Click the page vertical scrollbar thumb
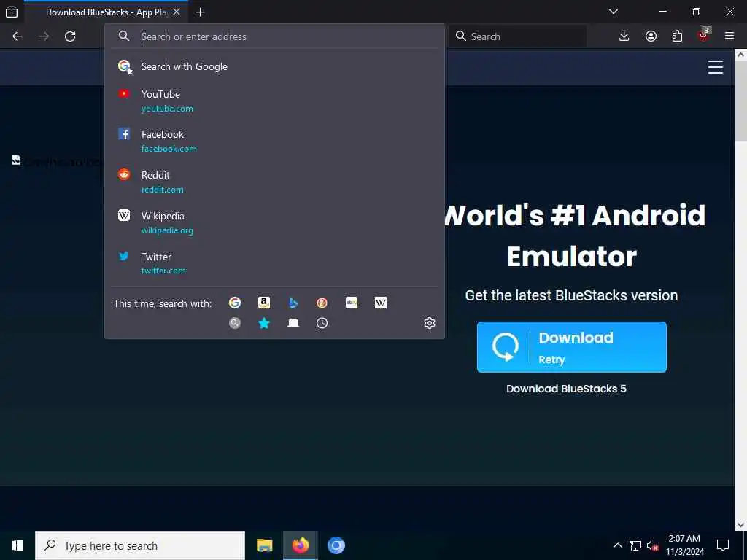Screen dimensions: 747x560 point(740,102)
